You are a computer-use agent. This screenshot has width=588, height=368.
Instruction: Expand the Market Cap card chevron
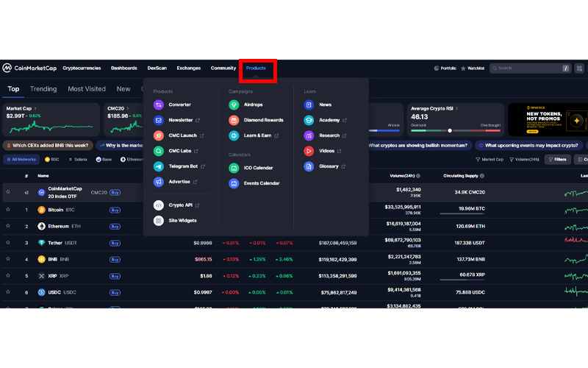point(36,108)
